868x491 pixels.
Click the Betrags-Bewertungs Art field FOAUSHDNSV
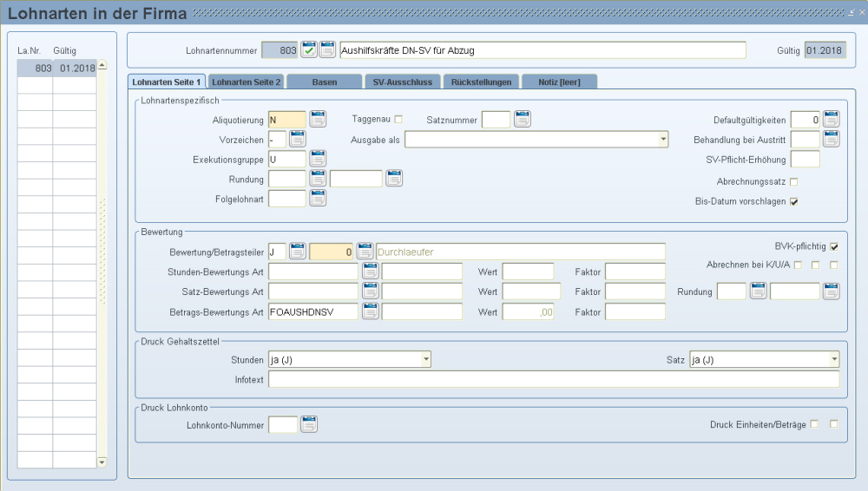tap(313, 312)
